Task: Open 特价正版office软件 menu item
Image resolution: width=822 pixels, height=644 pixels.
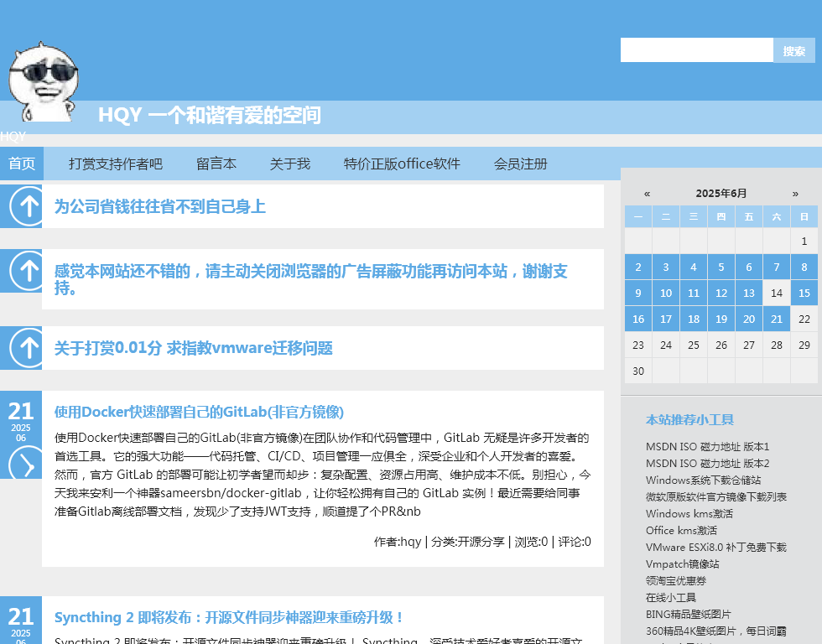Action: [402, 164]
